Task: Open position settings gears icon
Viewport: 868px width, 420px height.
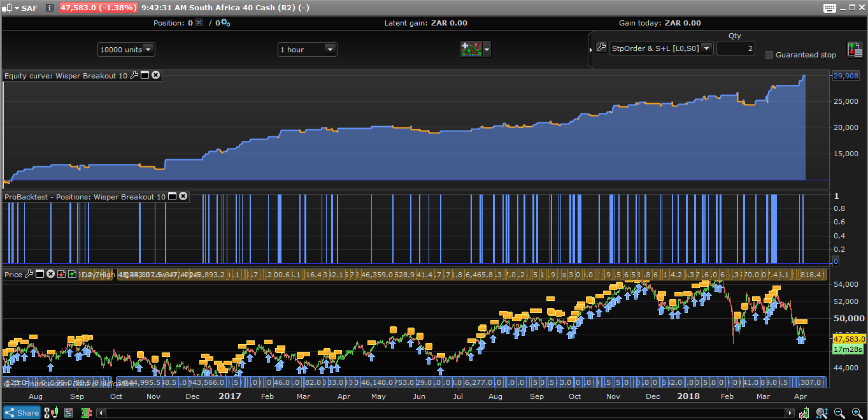Action: tap(225, 23)
